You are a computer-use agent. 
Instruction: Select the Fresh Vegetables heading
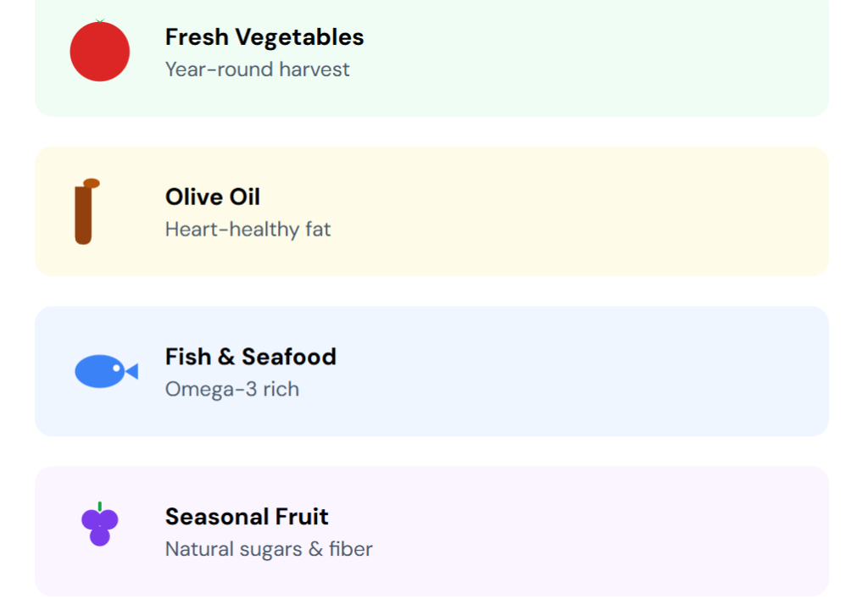pos(264,37)
